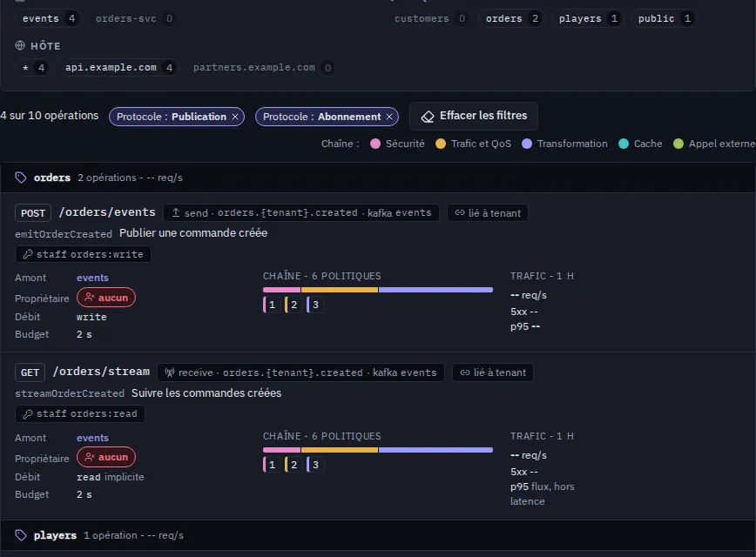
Task: Select the api.example.com host chip
Action: (118, 68)
